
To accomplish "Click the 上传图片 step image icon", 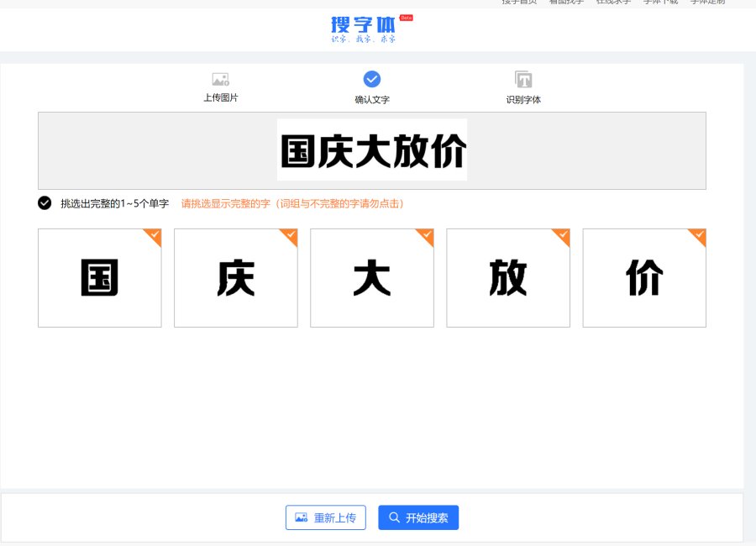I will (x=221, y=80).
